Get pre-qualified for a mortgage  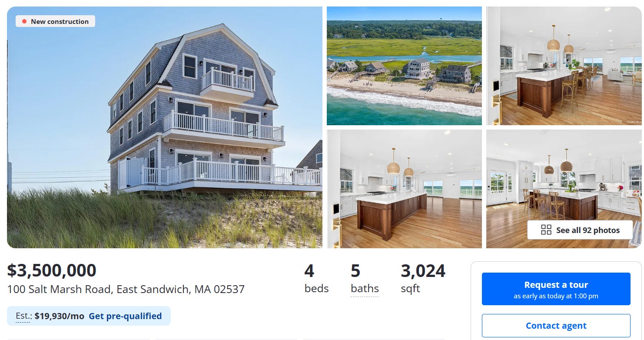pyautogui.click(x=125, y=316)
